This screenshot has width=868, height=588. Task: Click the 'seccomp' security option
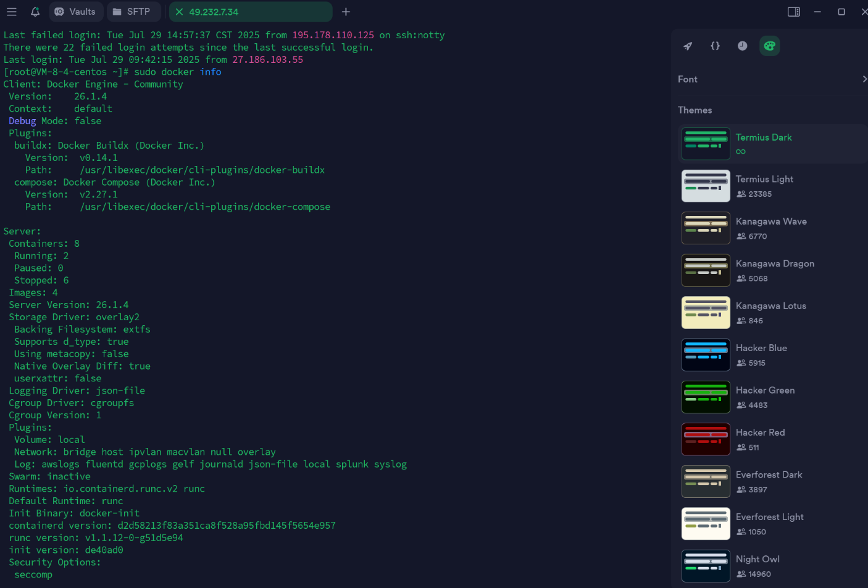tap(33, 574)
